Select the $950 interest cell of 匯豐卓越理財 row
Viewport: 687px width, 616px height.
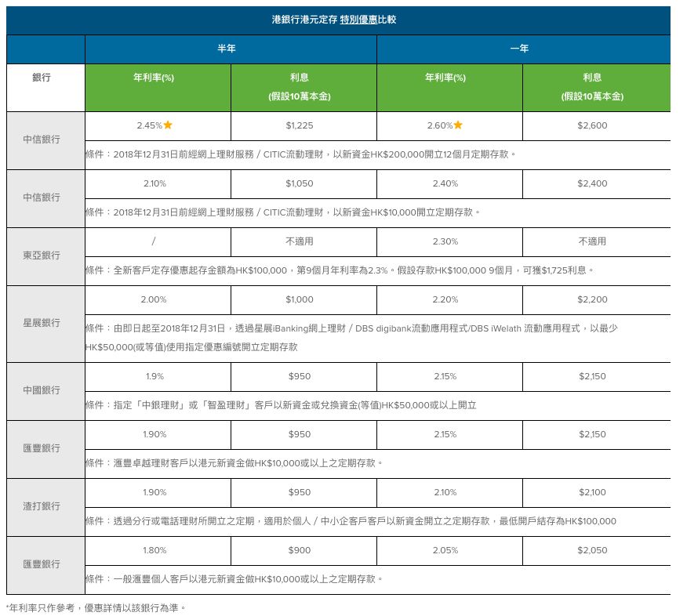click(304, 435)
